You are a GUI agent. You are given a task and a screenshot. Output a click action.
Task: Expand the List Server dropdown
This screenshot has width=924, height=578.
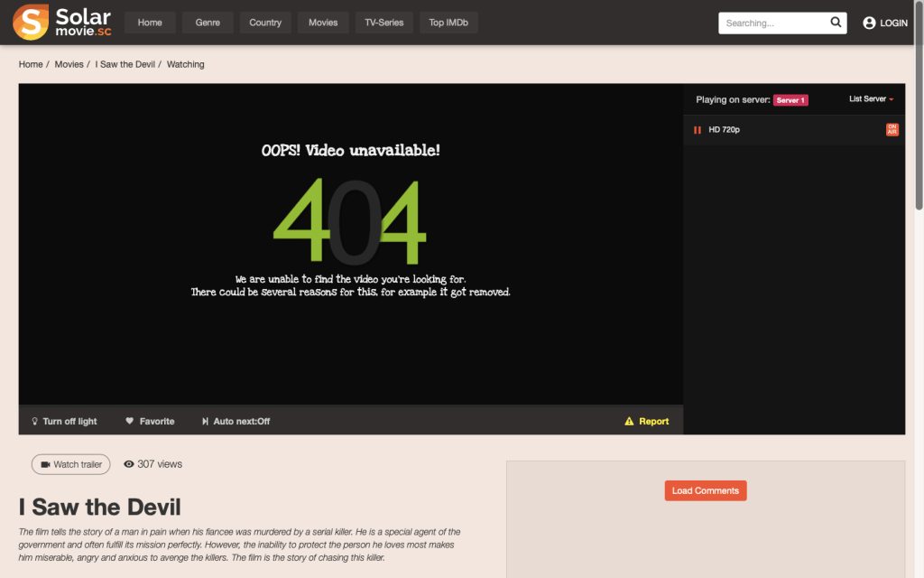tap(871, 99)
